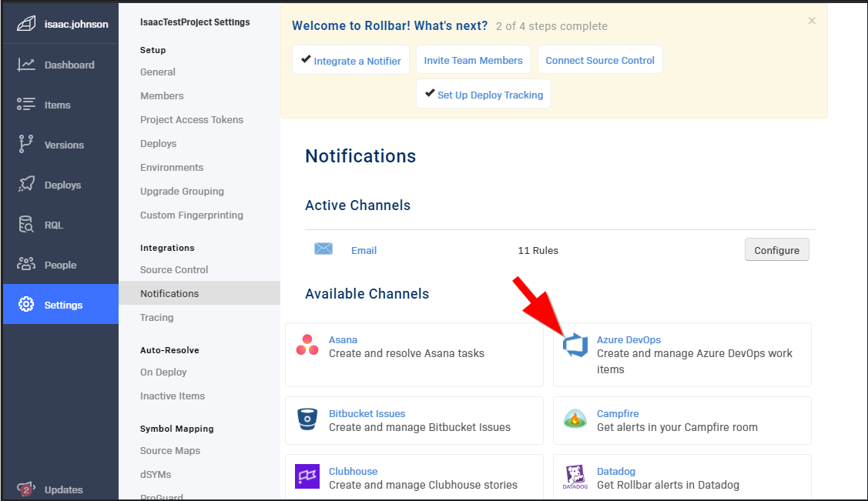This screenshot has height=501, width=868.
Task: Click the Clubhouse purple flag icon
Action: pos(307,476)
